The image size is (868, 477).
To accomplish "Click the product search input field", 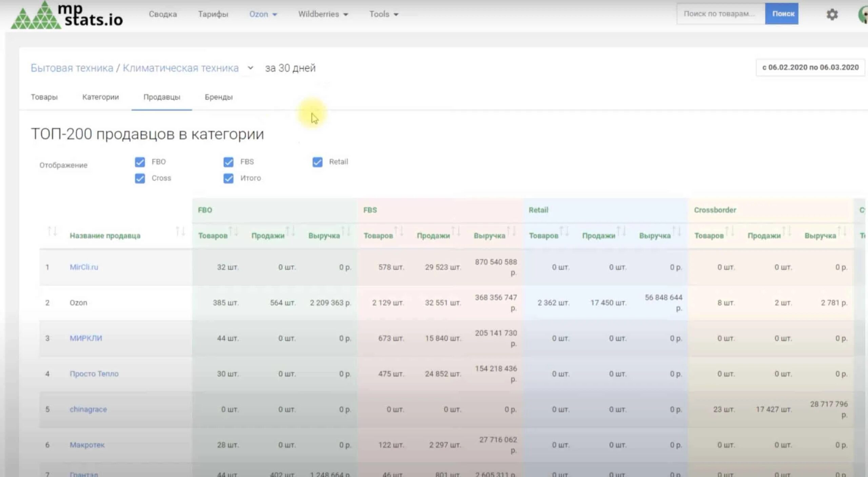I will pos(720,14).
